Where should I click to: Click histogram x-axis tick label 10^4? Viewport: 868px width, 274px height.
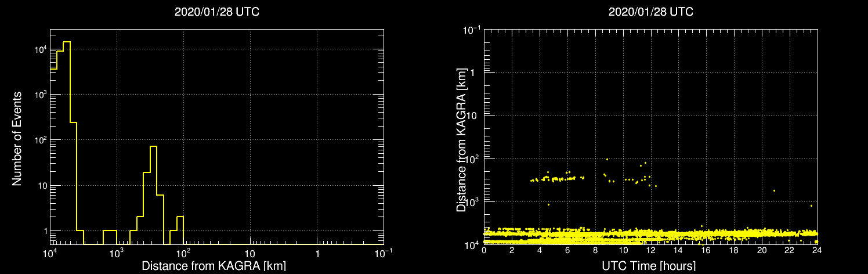[x=50, y=253]
